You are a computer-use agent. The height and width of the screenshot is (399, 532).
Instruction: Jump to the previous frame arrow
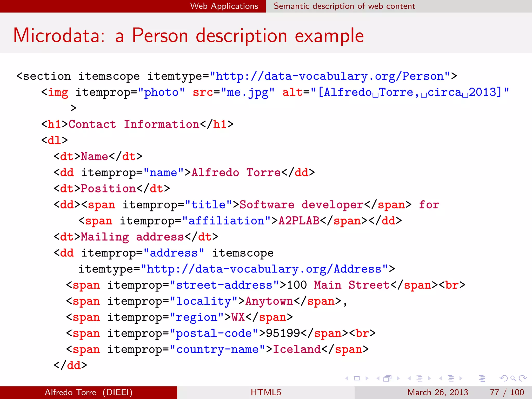(x=378, y=378)
